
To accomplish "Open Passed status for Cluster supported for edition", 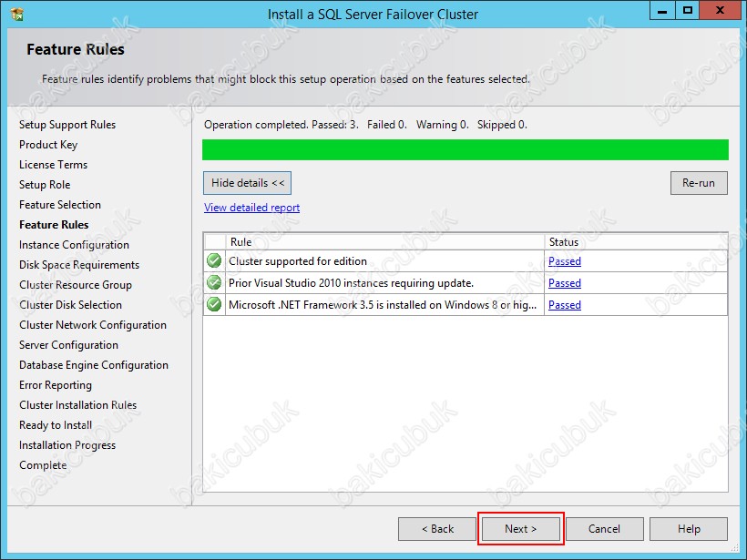I will (x=565, y=261).
